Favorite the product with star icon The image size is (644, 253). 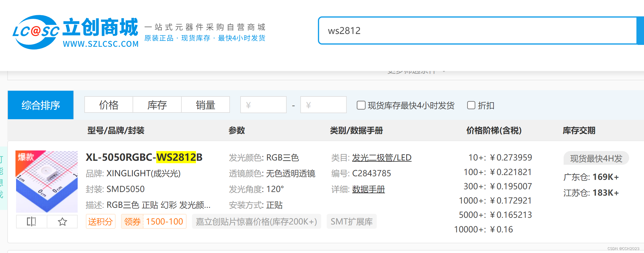tap(62, 221)
